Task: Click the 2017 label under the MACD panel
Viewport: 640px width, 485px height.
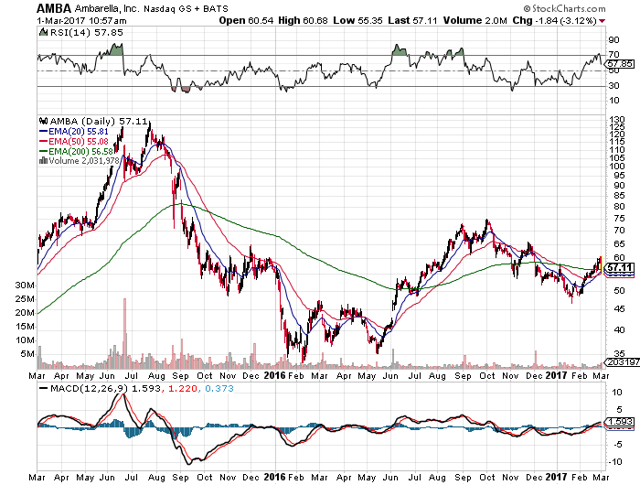Action: point(556,477)
